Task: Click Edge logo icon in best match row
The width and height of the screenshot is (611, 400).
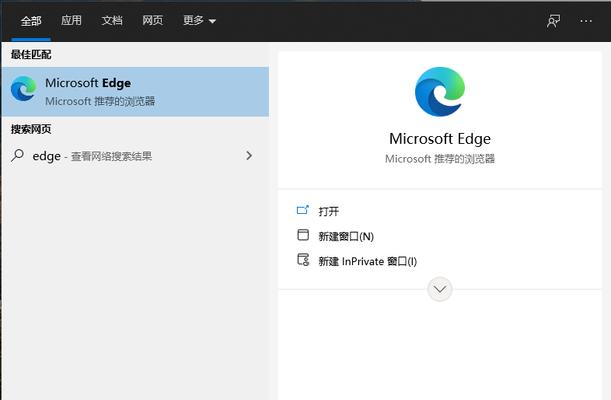Action: click(x=23, y=89)
